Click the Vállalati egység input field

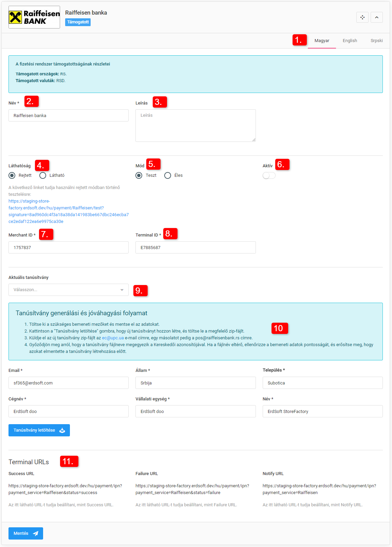(195, 411)
